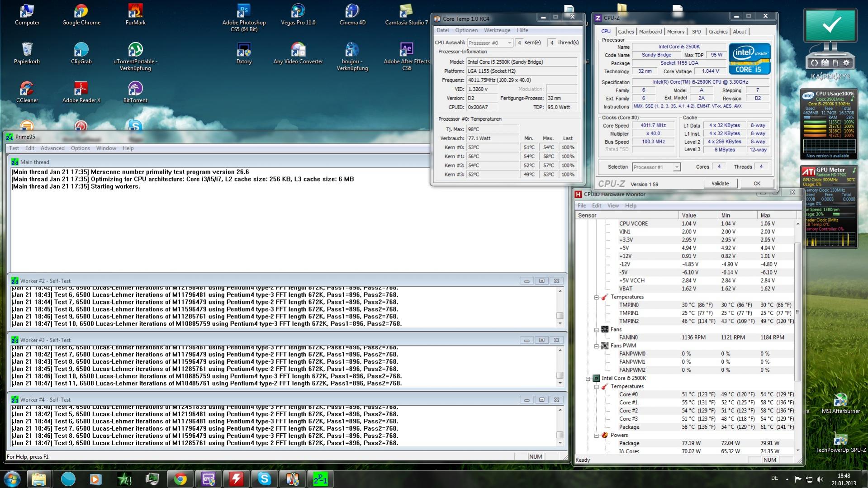This screenshot has width=868, height=488.
Task: Click the OK button in CPU-Z
Action: (x=757, y=183)
